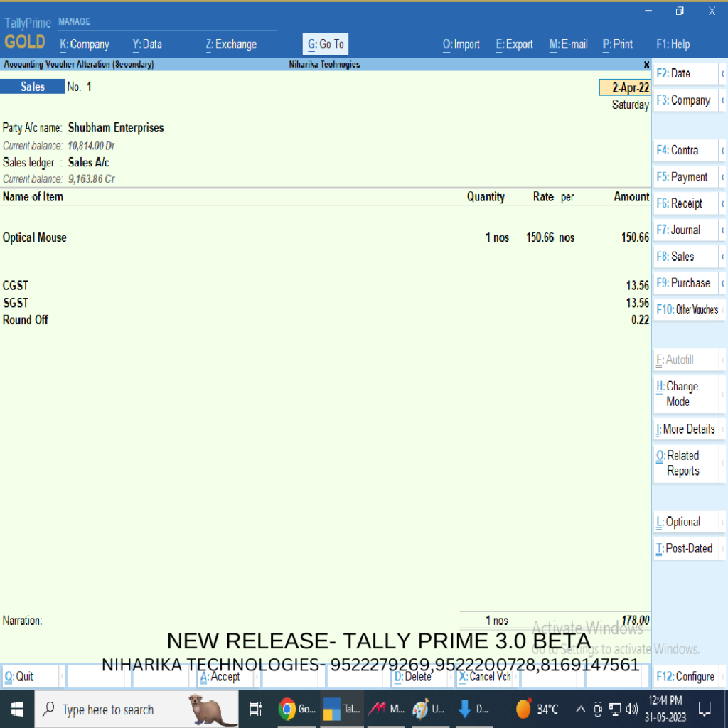Open the Paint taskbar icon
The height and width of the screenshot is (728, 728).
click(428, 710)
